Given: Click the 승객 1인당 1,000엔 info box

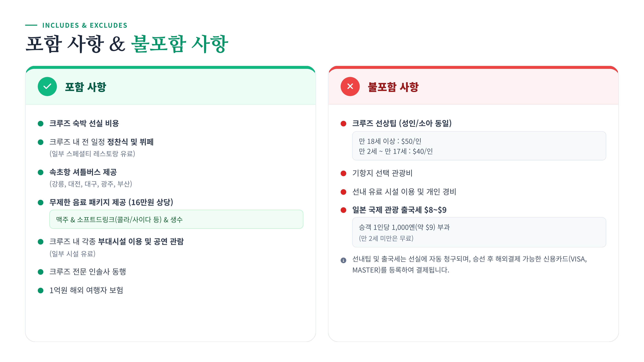Looking at the screenshot, I should tap(479, 232).
